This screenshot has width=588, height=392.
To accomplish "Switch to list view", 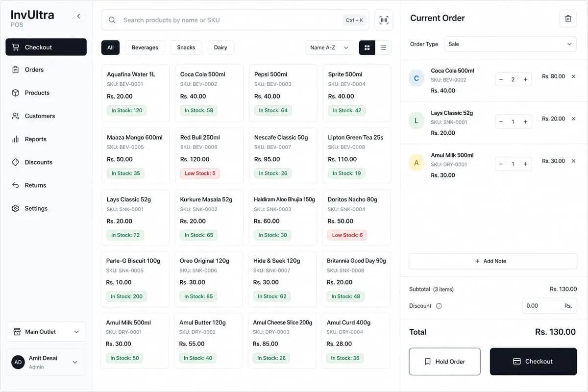I will (x=383, y=48).
